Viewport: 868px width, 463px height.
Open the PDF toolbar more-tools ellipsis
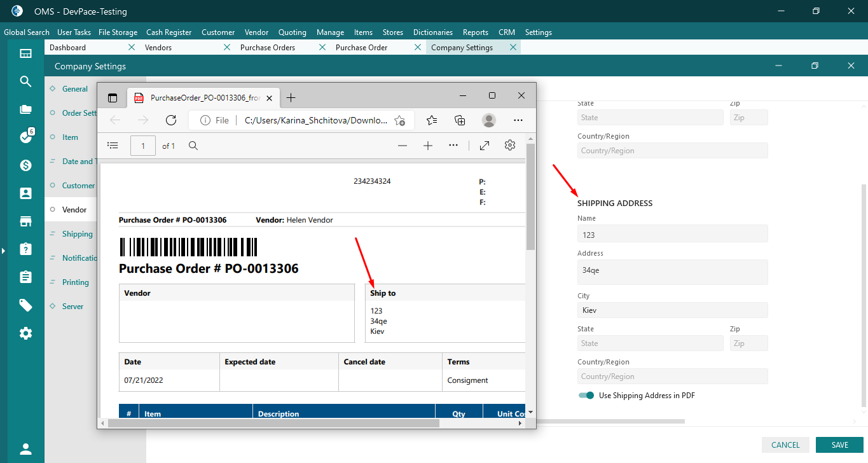coord(453,146)
